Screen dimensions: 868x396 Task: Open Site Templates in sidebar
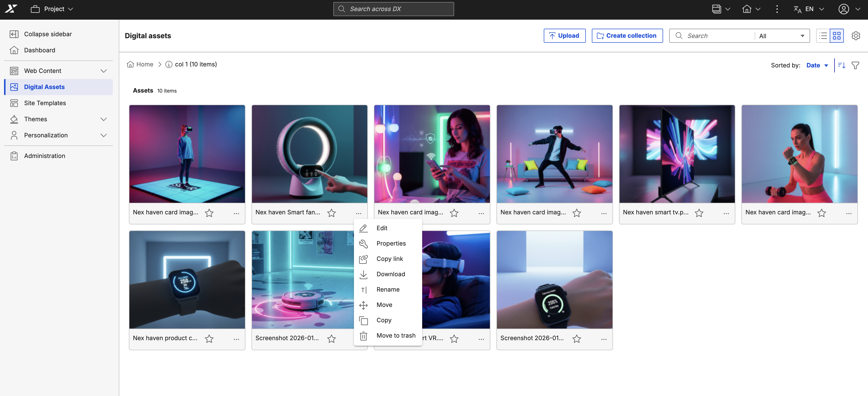59,103
